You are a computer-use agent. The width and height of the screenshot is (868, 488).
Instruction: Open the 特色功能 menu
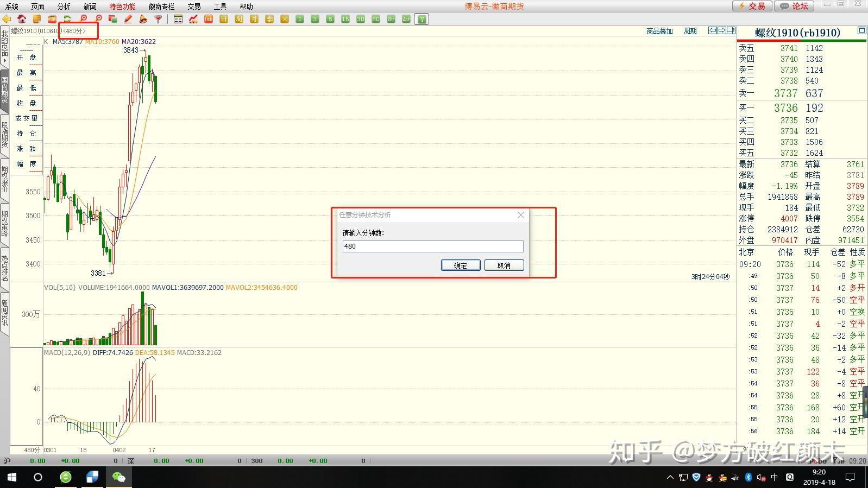(x=122, y=7)
